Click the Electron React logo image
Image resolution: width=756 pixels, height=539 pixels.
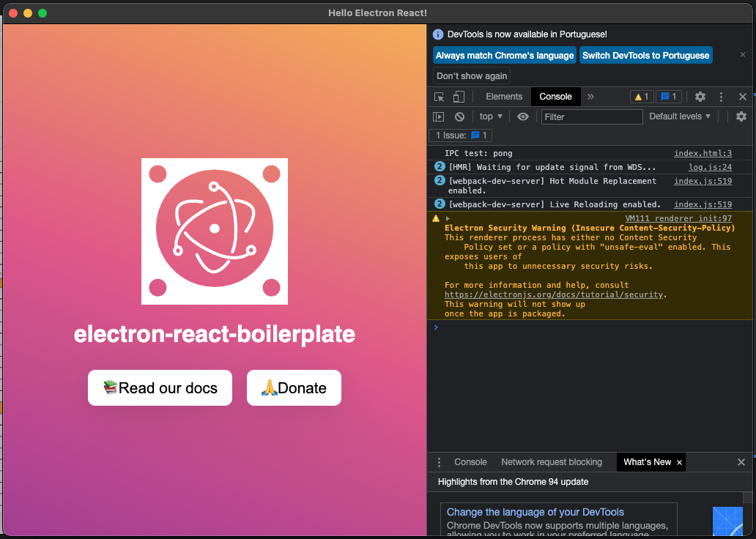215,231
